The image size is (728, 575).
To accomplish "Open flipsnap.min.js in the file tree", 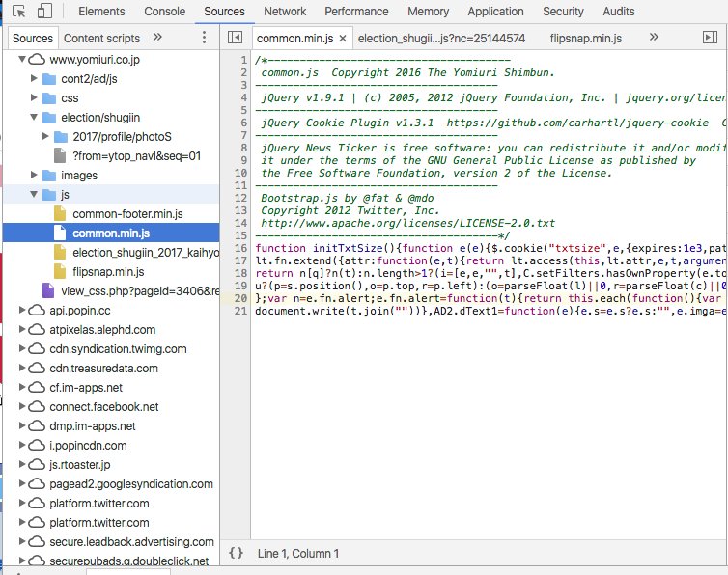I will [x=108, y=271].
